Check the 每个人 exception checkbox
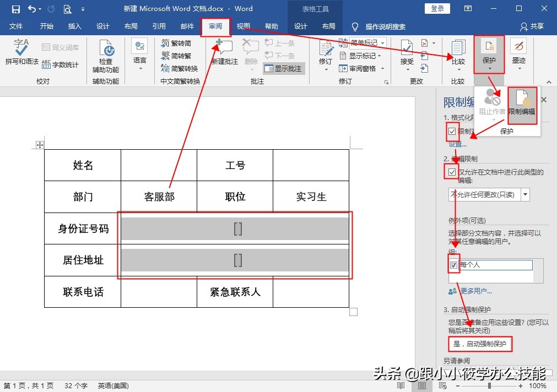The image size is (557, 392). click(x=454, y=265)
